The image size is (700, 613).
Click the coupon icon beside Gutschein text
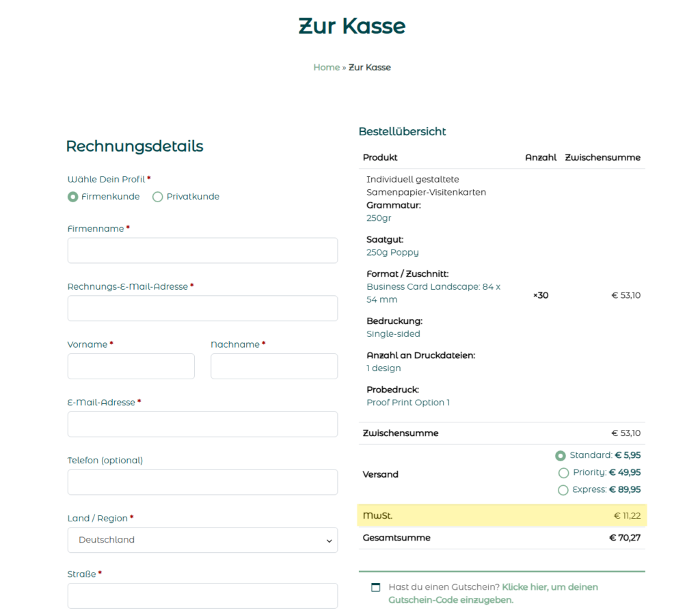click(375, 587)
